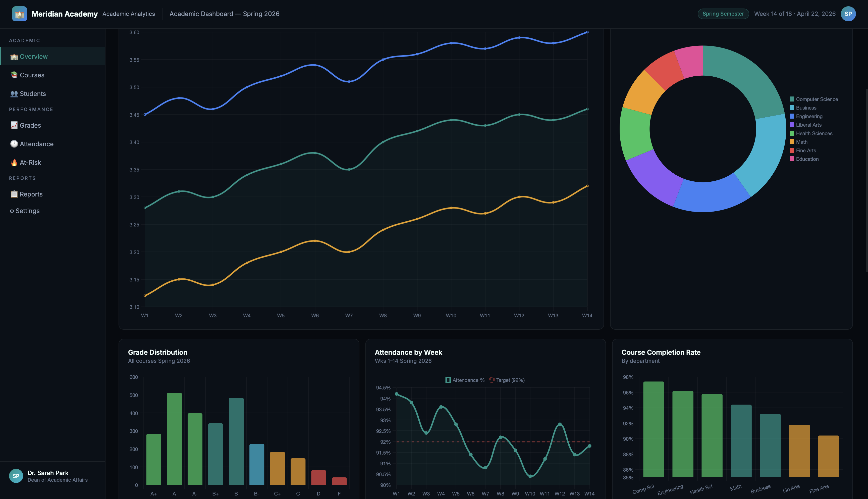Click the SP avatar next to Dr. Sarah Park
Viewport: 868px width, 499px height.
[16, 476]
